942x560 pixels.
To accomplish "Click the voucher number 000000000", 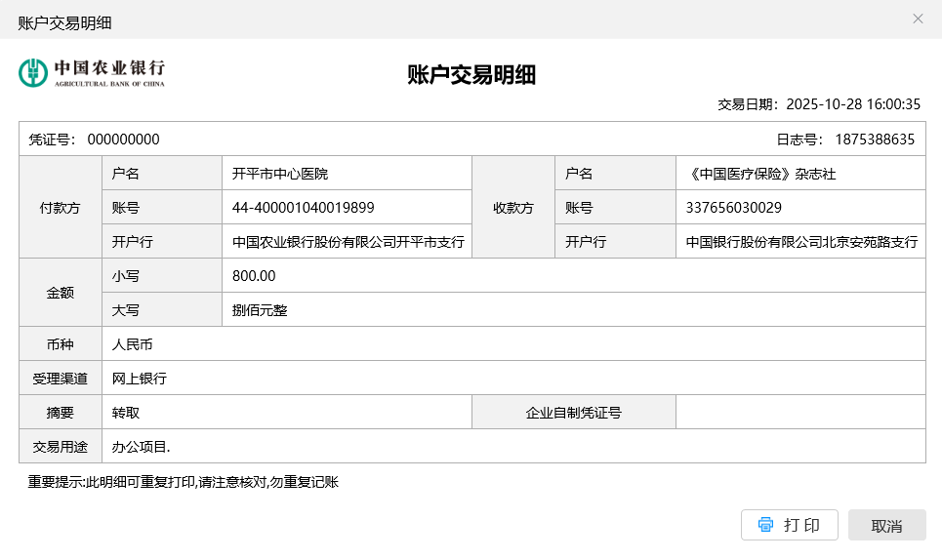I will pos(123,140).
